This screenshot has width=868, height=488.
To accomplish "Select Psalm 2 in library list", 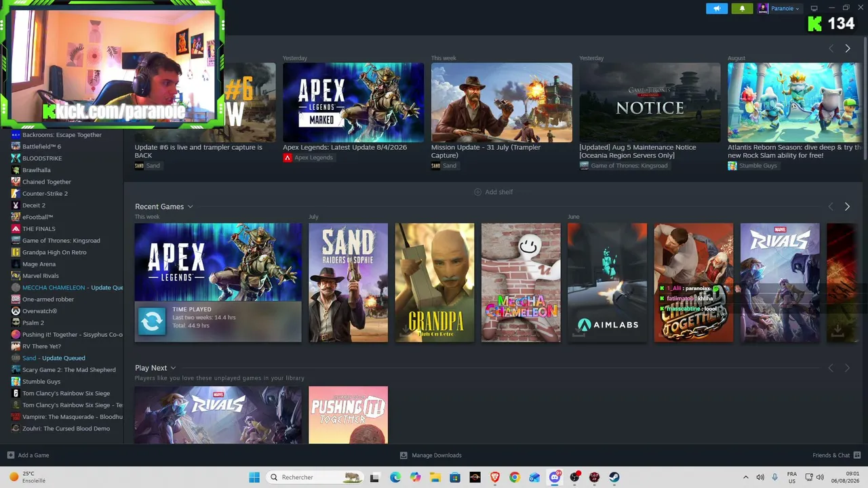I will 33,323.
